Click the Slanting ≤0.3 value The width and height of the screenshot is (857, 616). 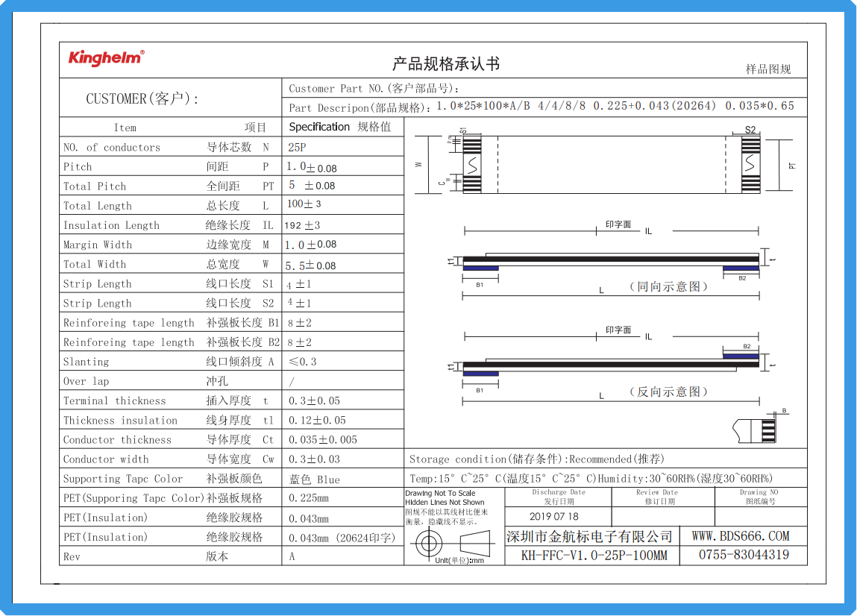click(x=303, y=362)
